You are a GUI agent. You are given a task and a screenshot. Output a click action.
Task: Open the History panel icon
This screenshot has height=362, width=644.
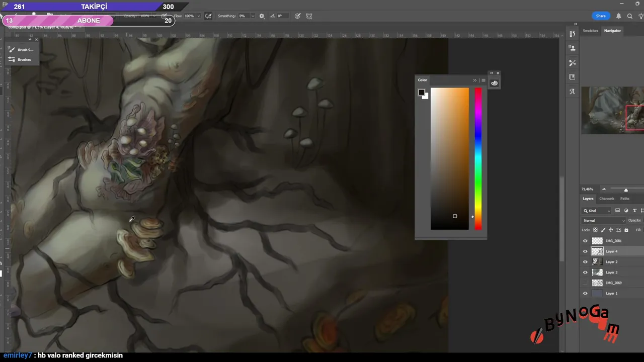572,34
